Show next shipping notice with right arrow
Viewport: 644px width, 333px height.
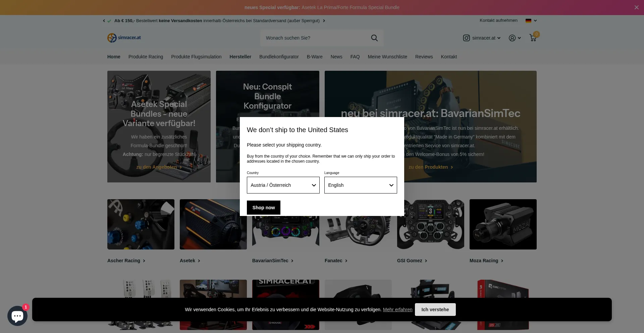click(324, 21)
